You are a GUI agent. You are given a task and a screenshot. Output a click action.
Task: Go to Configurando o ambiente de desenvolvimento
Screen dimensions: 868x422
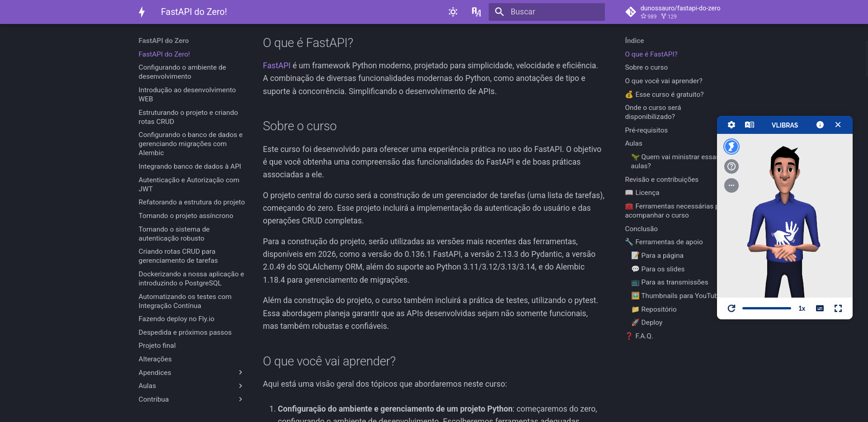(182, 72)
